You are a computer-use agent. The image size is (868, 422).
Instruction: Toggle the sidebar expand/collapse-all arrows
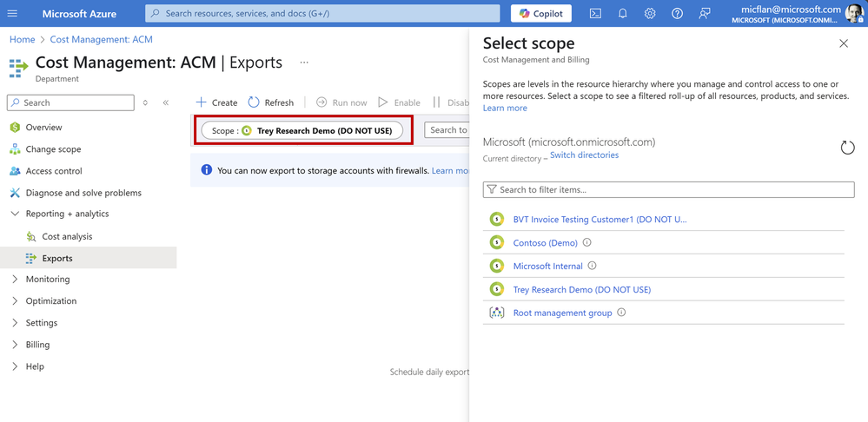[x=146, y=102]
